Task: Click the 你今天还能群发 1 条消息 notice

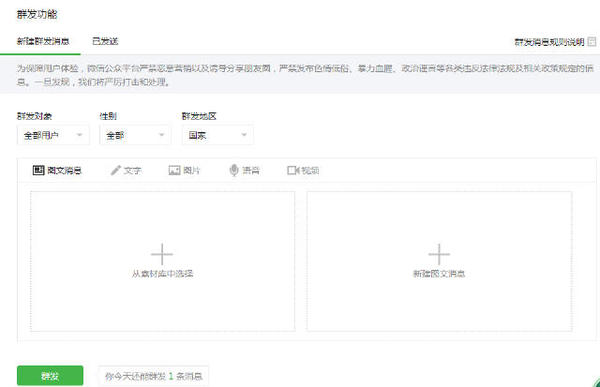Action: 153,376
